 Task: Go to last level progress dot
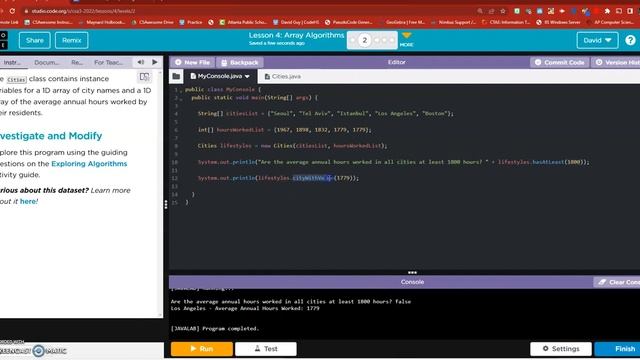pos(392,40)
